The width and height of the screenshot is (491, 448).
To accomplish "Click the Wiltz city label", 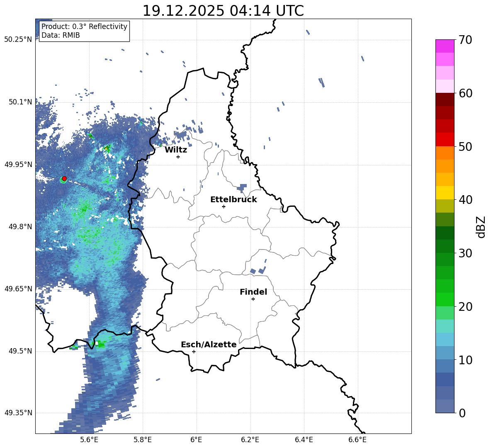I will (x=176, y=150).
